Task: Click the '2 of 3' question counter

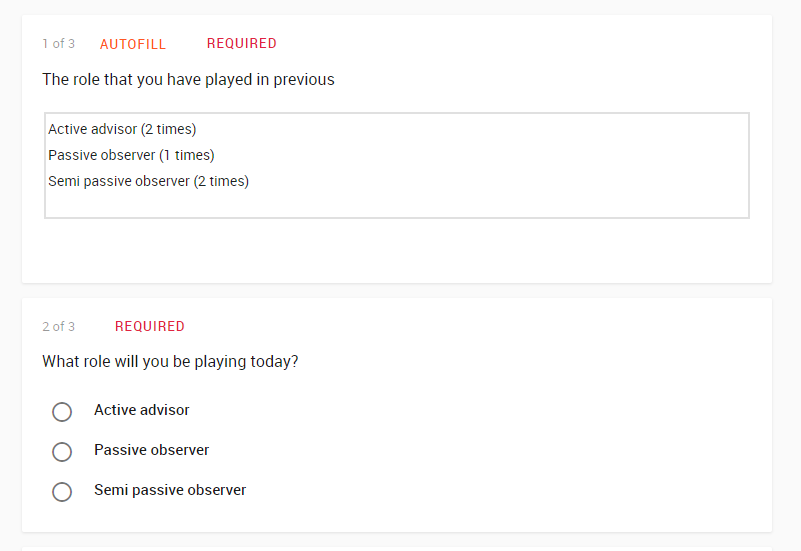Action: 59,327
